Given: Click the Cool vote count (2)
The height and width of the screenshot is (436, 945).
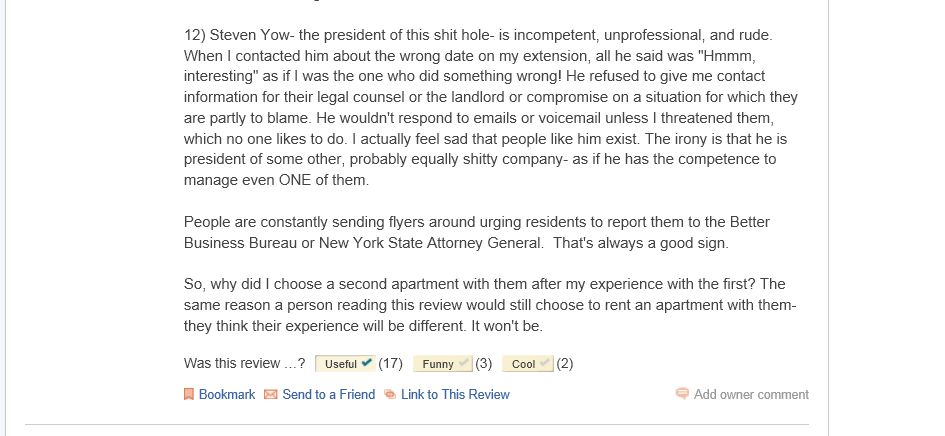Looking at the screenshot, I should (x=565, y=364).
